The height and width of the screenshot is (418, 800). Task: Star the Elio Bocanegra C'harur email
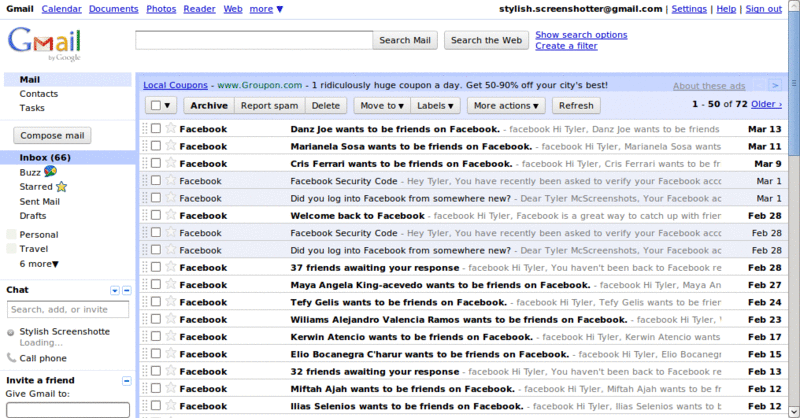171,354
